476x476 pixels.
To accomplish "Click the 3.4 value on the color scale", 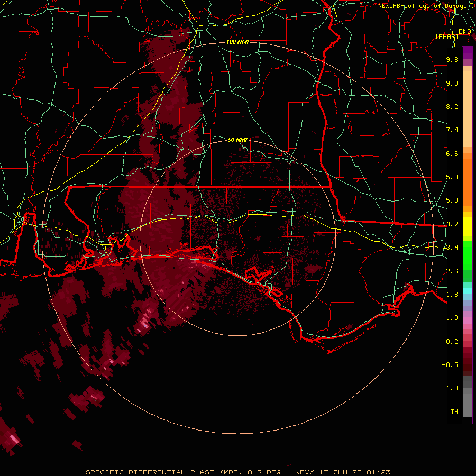I will click(x=452, y=248).
